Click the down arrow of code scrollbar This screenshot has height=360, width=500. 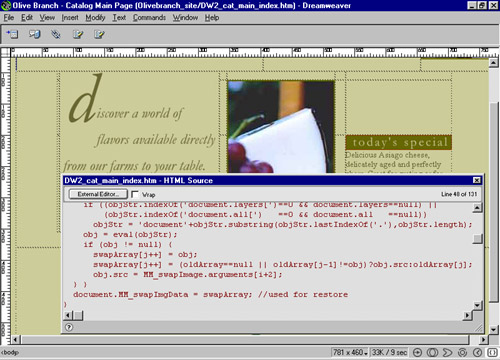[x=478, y=305]
